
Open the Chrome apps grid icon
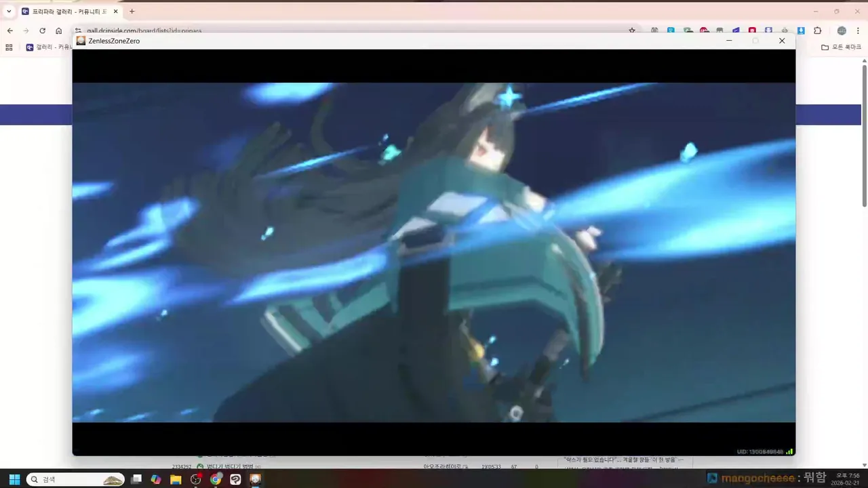[9, 47]
